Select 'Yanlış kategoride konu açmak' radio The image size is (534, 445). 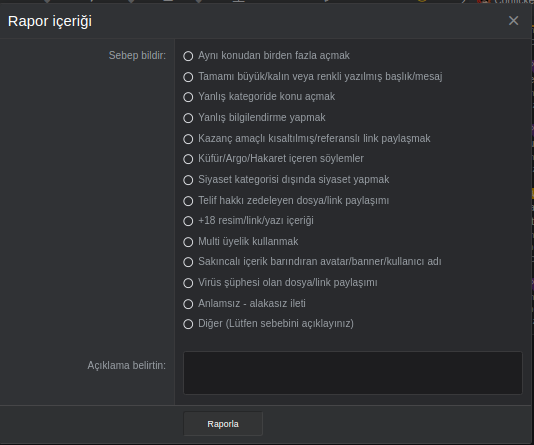pos(188,97)
